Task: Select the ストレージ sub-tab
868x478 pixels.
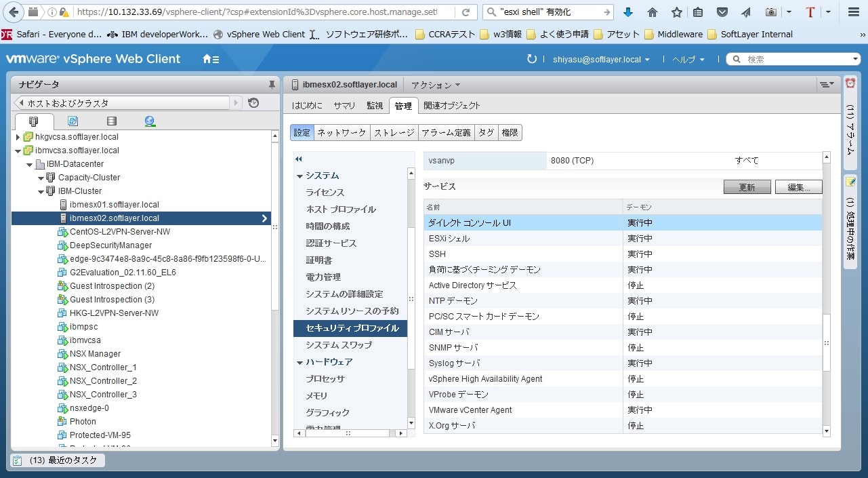Action: (394, 132)
